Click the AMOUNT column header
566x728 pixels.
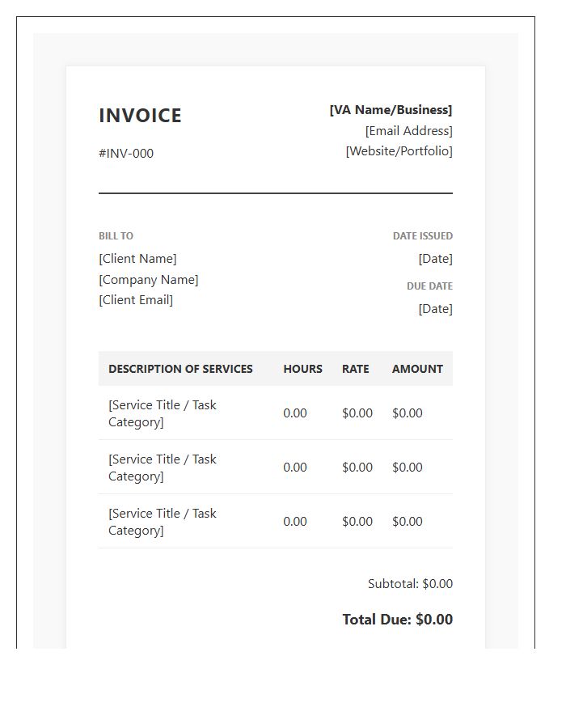(417, 369)
